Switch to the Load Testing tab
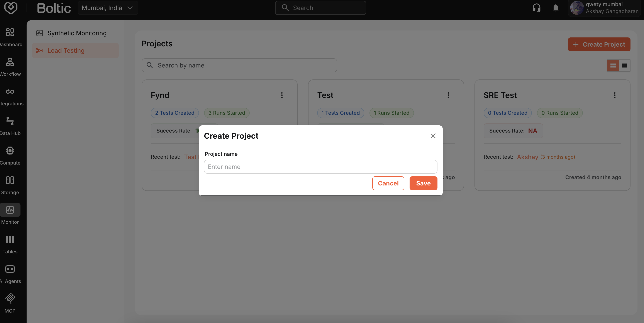 75,50
